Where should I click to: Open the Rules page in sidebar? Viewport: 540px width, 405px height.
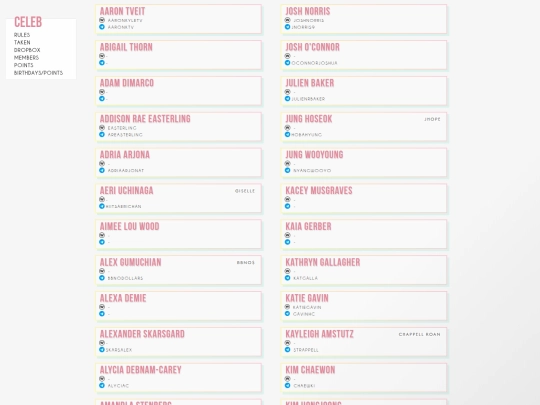22,35
